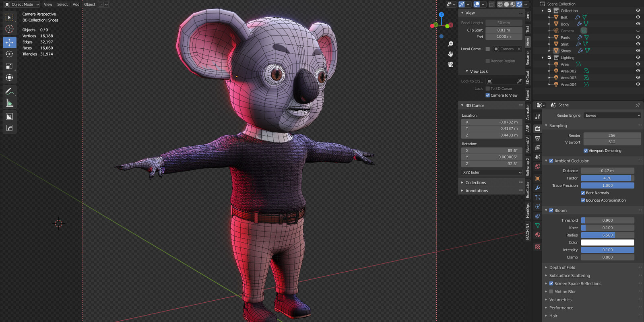The height and width of the screenshot is (322, 644).
Task: Select the Rotate tool
Action: tap(9, 54)
